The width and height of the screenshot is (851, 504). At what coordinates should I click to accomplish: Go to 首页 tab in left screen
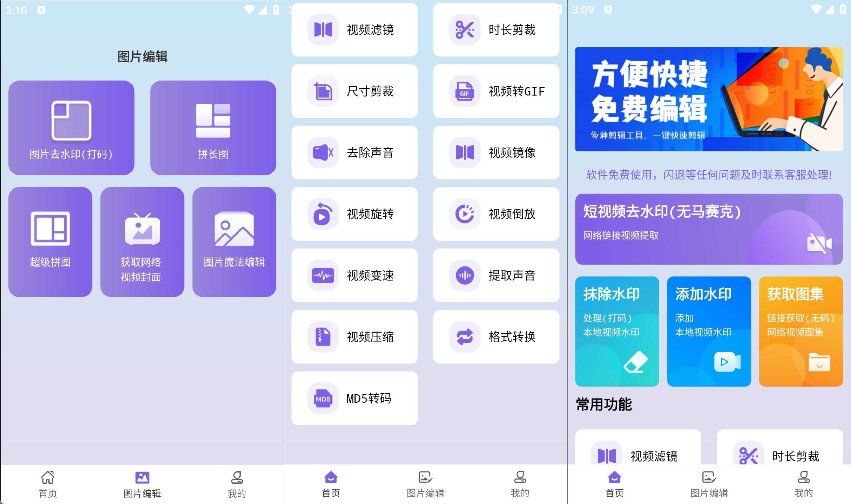[48, 484]
